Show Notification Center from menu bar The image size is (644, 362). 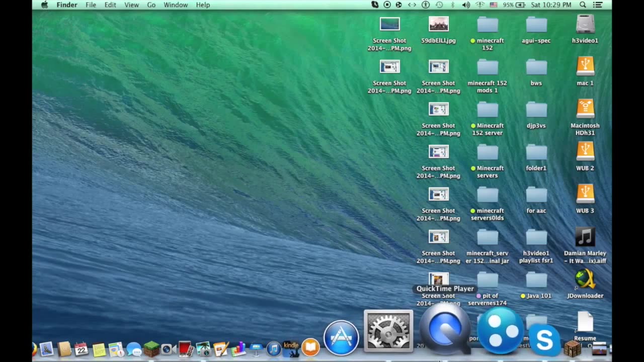(x=598, y=5)
